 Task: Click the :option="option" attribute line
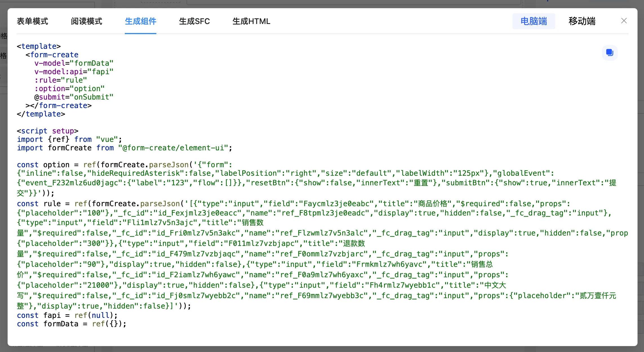pos(69,89)
